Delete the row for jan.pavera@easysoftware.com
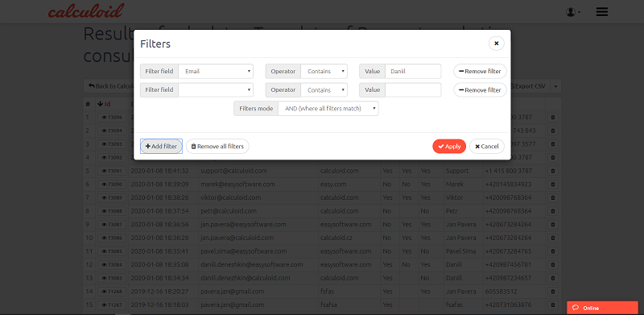Image resolution: width=644 pixels, height=315 pixels. point(553,225)
